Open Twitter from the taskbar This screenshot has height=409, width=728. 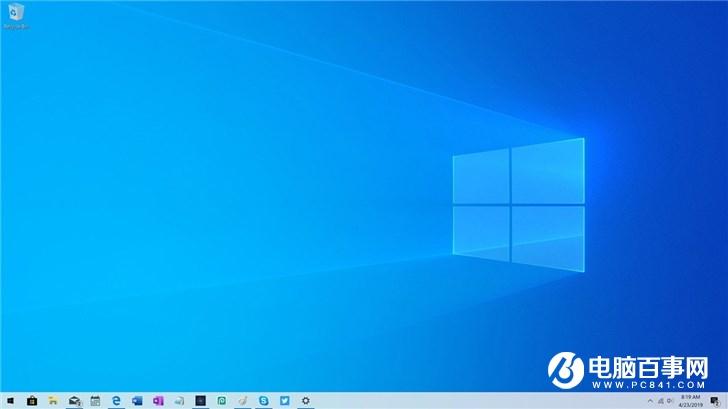pyautogui.click(x=285, y=401)
